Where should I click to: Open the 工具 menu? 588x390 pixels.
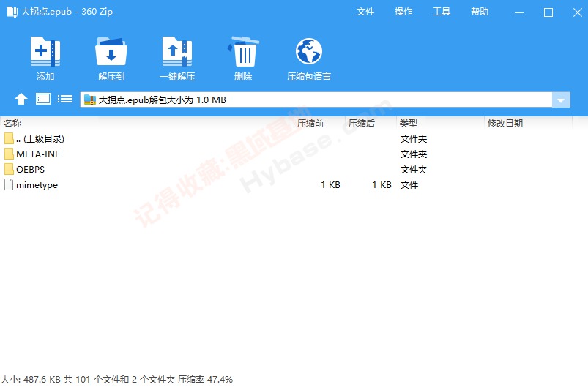click(x=442, y=12)
